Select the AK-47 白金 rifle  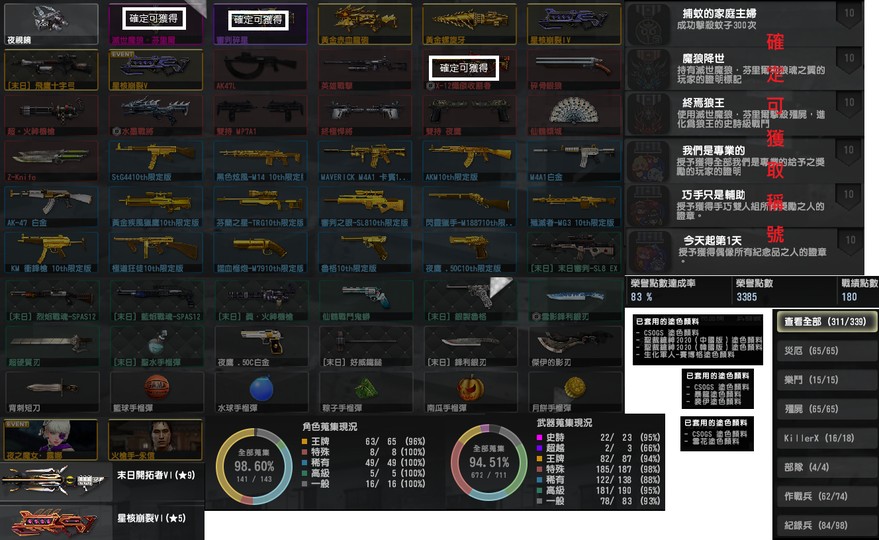[x=51, y=207]
